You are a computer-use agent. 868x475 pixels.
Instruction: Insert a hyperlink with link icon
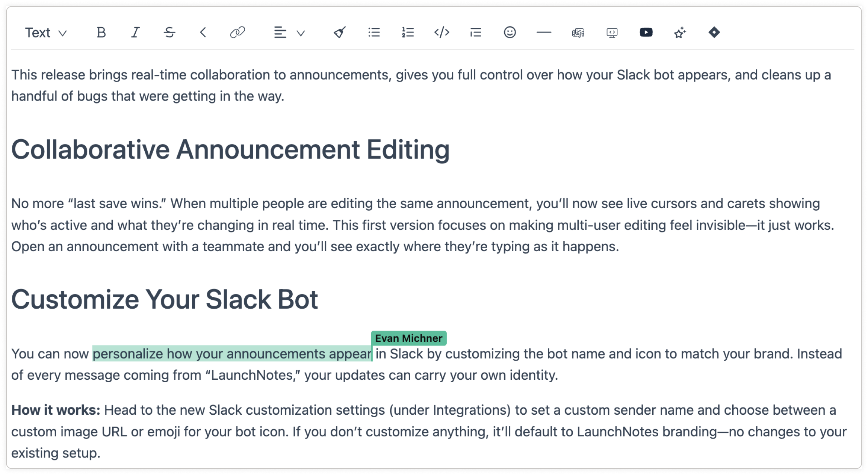pos(237,33)
